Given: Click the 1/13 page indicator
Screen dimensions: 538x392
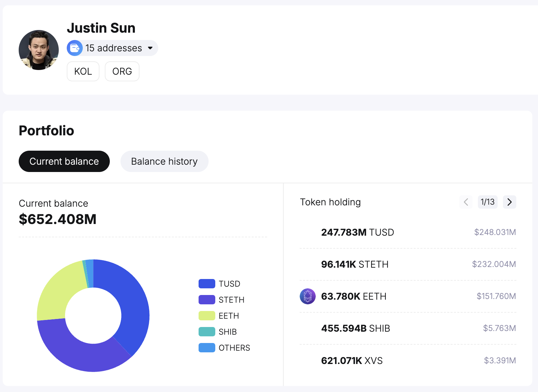Looking at the screenshot, I should 487,202.
